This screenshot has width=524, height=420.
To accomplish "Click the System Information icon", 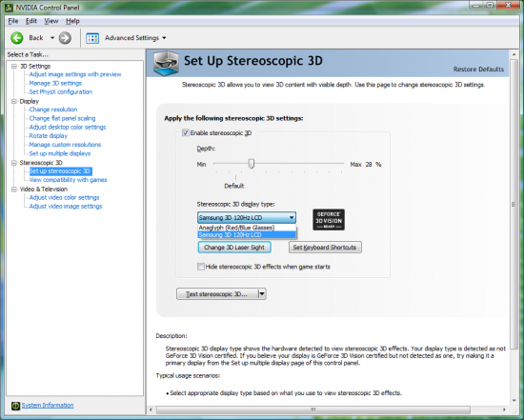I will [x=15, y=406].
